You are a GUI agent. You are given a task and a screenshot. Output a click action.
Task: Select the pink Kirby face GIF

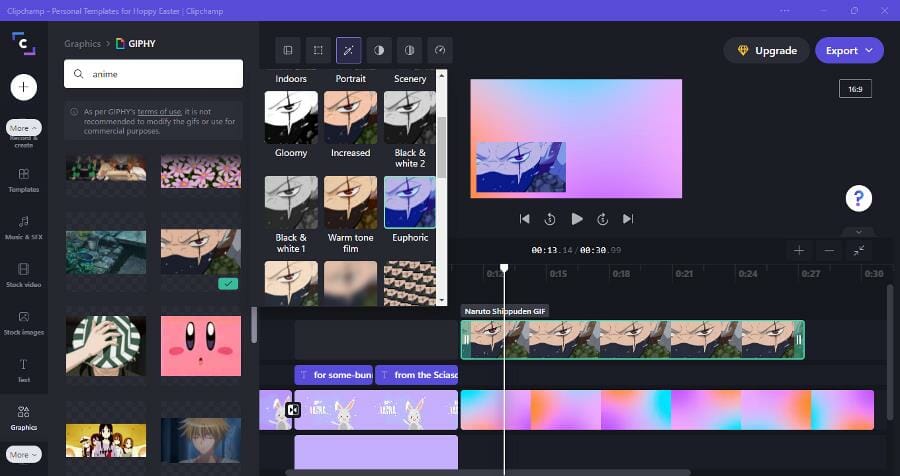pyautogui.click(x=201, y=346)
